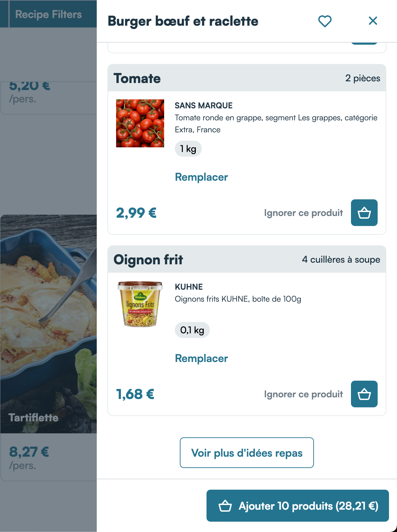Open the Tartiflette recipe card
397x532 pixels.
coord(49,324)
